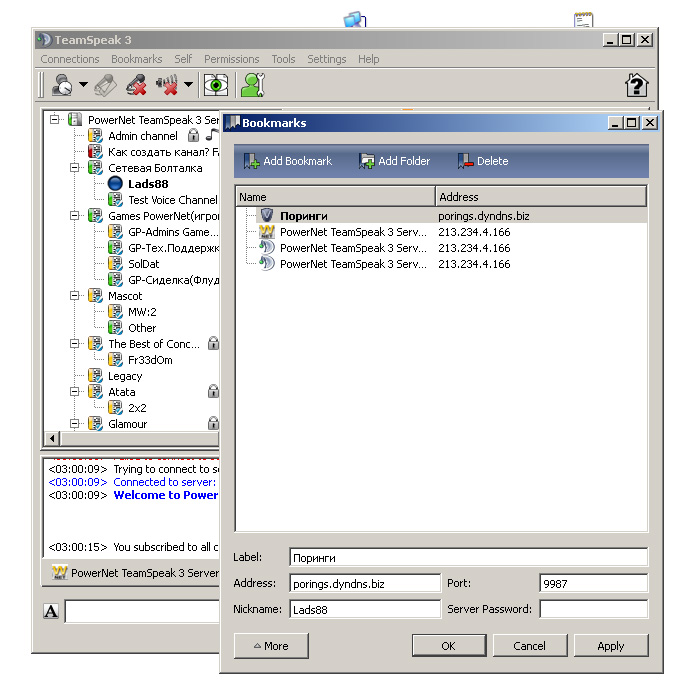Collapse the Atata channel
700x700 pixels.
point(75,392)
